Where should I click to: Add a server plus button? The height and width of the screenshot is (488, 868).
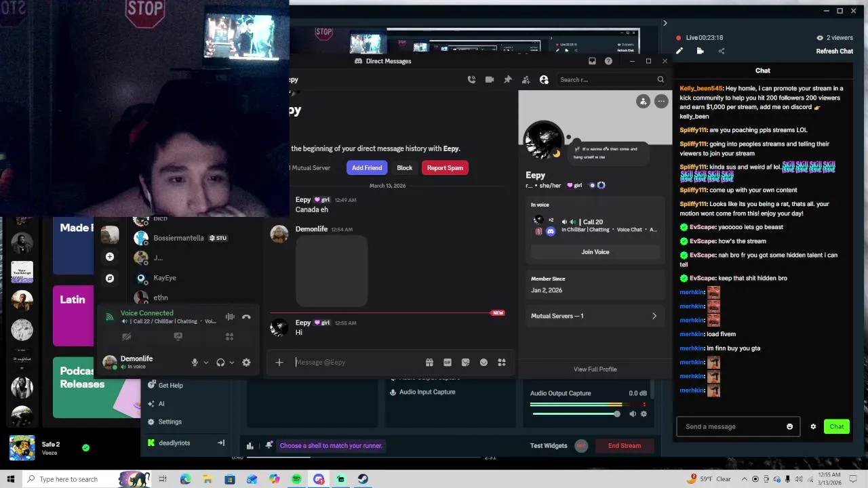(x=110, y=257)
